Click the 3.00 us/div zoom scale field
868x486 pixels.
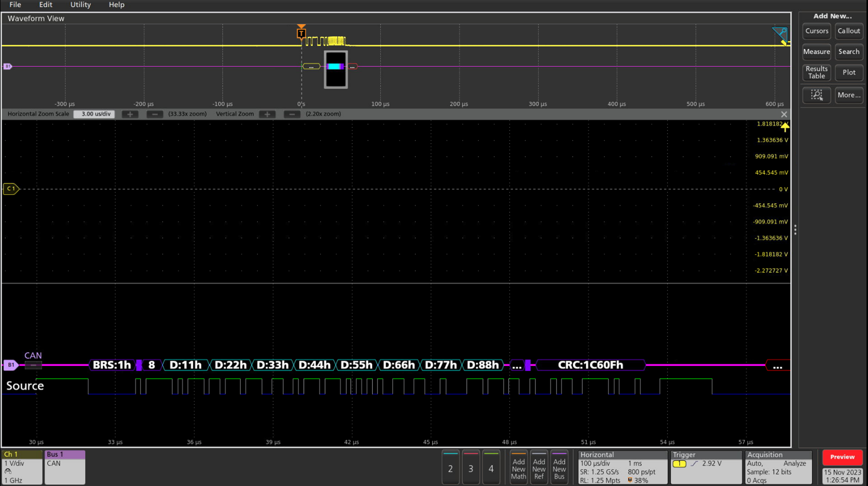(94, 114)
